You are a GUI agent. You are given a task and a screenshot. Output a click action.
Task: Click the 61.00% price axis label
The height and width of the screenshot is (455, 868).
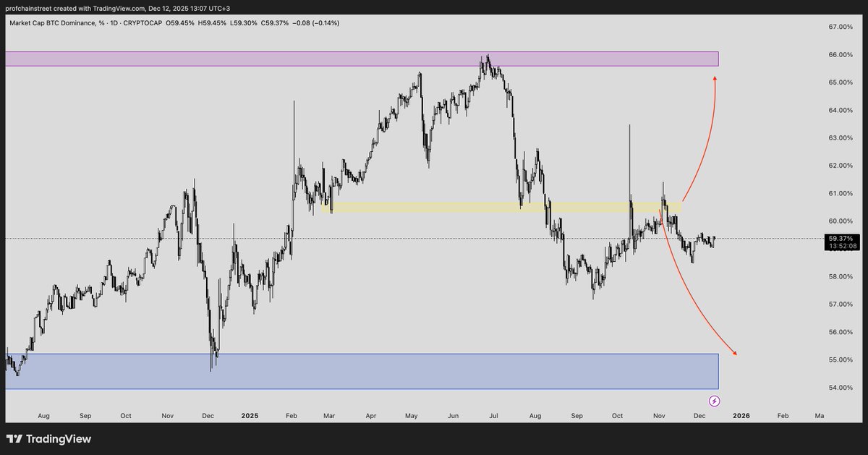[841, 193]
